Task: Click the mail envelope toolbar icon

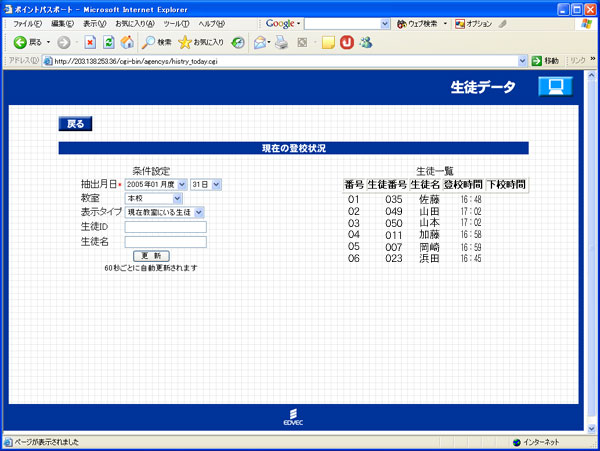Action: point(259,42)
